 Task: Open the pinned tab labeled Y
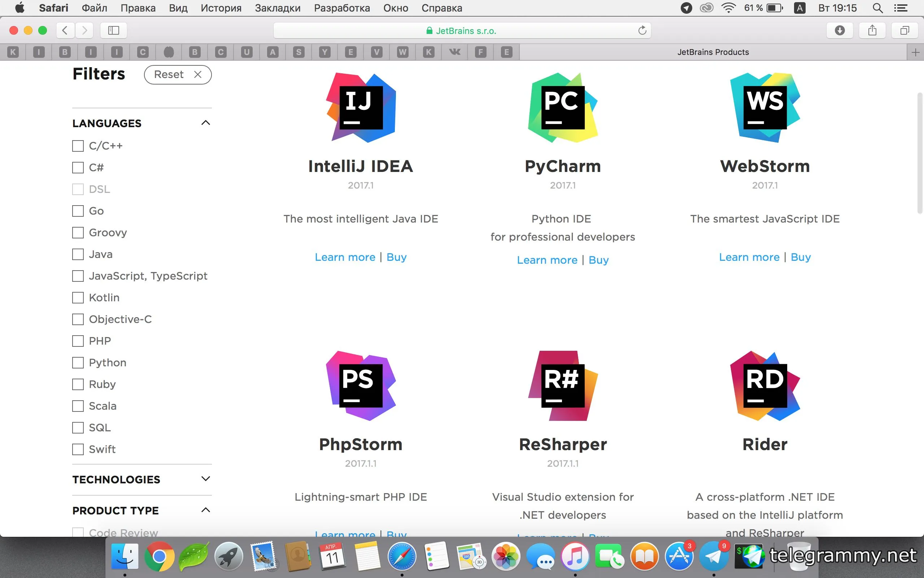pos(324,52)
